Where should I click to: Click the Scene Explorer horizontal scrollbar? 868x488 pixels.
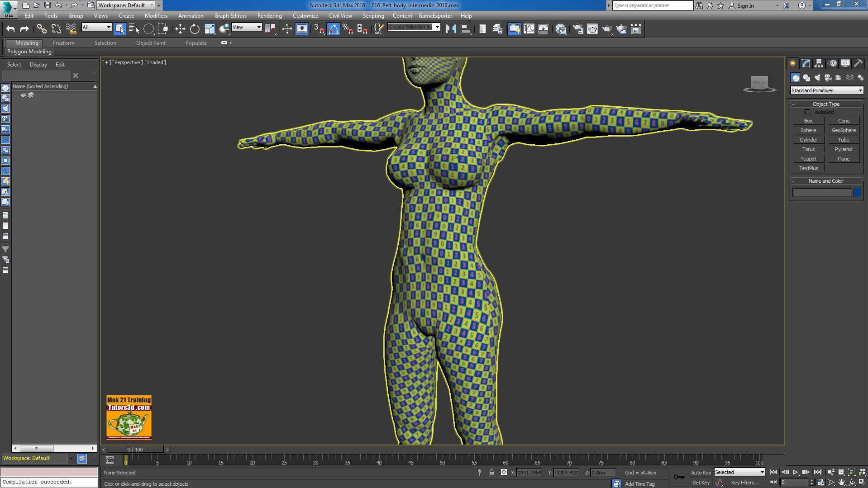(x=37, y=449)
